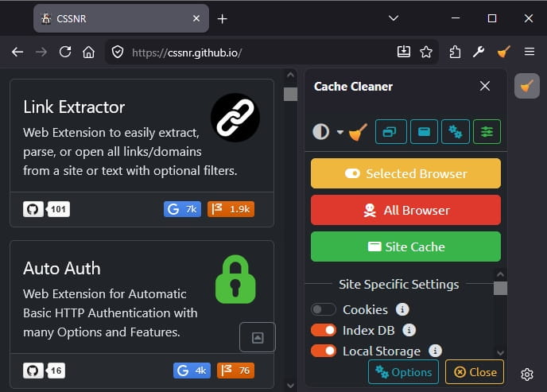Open the list all tabs chevron
Viewport: 547px width, 392px height.
coord(394,17)
